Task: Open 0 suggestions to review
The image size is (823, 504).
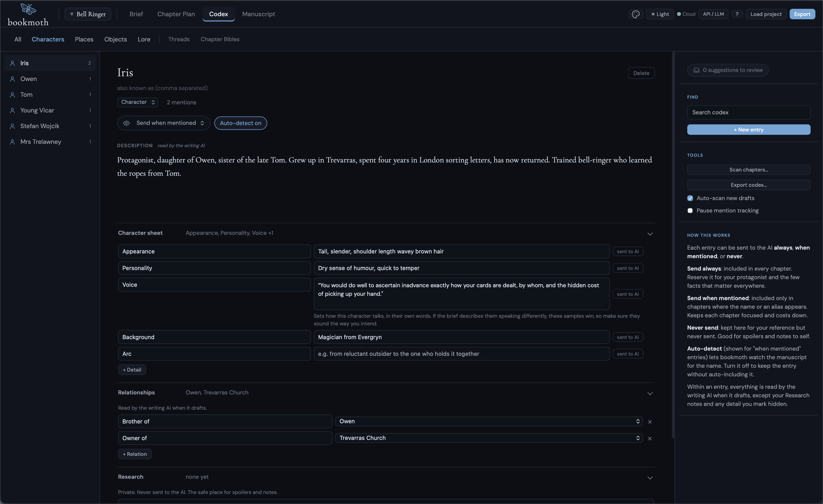Action: [728, 70]
